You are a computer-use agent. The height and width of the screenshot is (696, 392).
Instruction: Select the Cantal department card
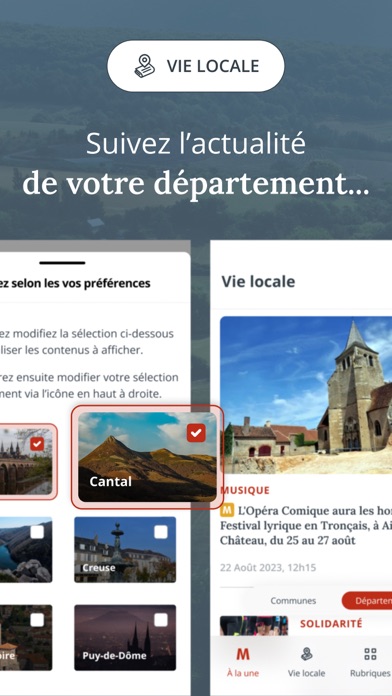[147, 457]
